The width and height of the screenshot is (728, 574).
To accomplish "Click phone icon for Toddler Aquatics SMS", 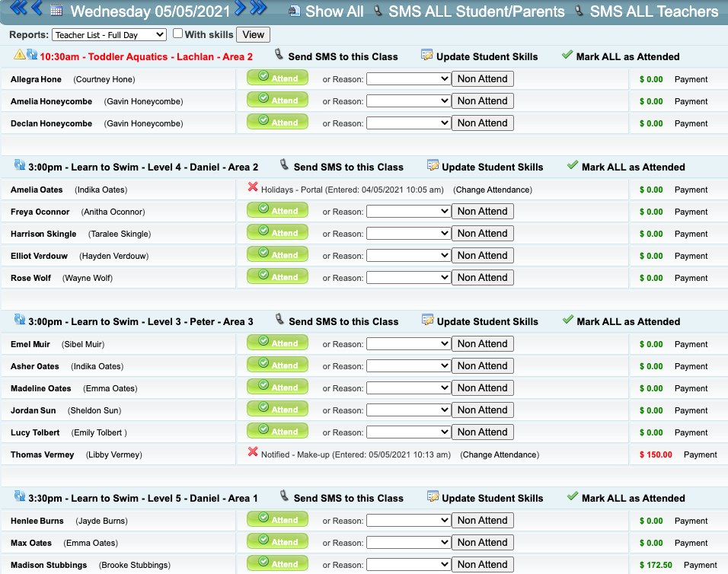I will (x=279, y=54).
